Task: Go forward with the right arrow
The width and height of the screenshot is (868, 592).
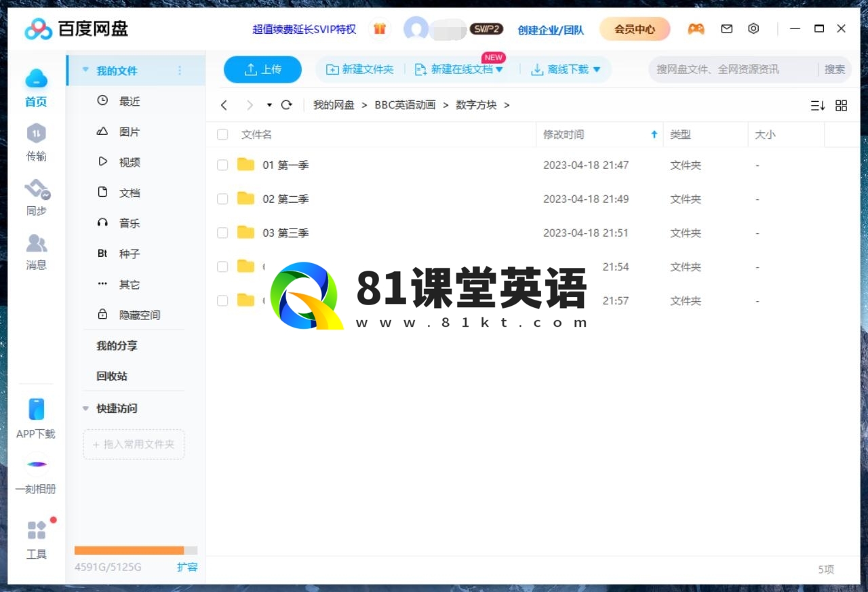Action: point(250,105)
